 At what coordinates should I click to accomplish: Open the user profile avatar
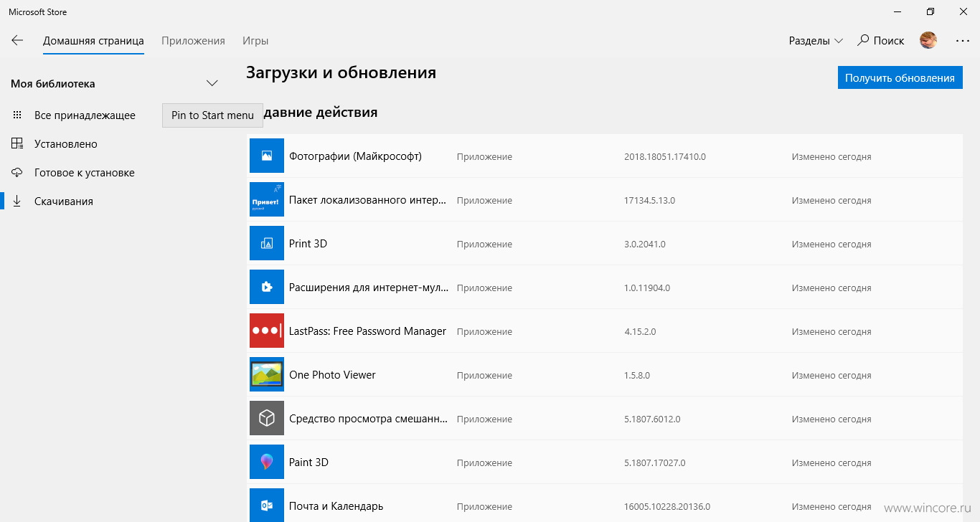[x=928, y=41]
